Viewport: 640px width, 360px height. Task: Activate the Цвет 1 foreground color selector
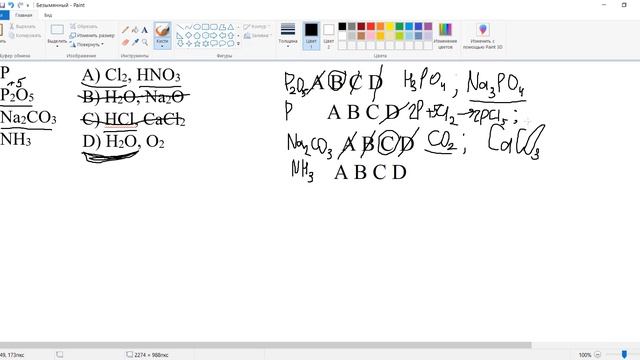click(x=311, y=36)
